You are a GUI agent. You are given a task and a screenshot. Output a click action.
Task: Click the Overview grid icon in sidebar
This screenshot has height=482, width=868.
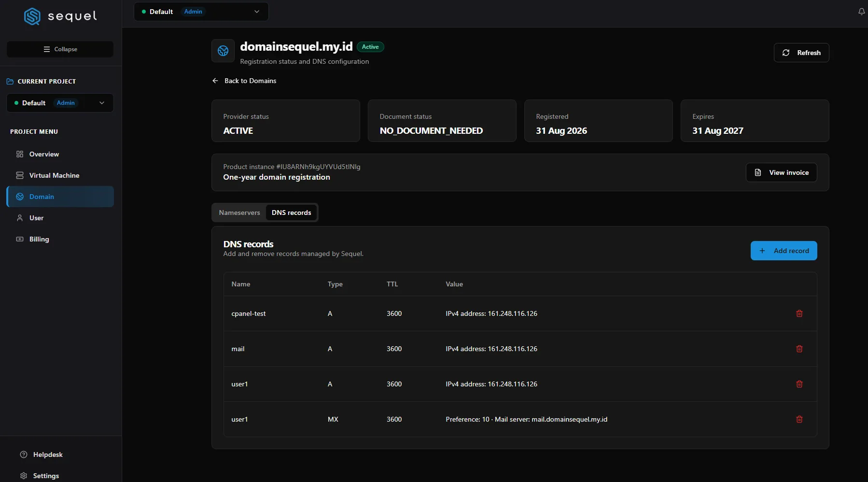click(20, 154)
